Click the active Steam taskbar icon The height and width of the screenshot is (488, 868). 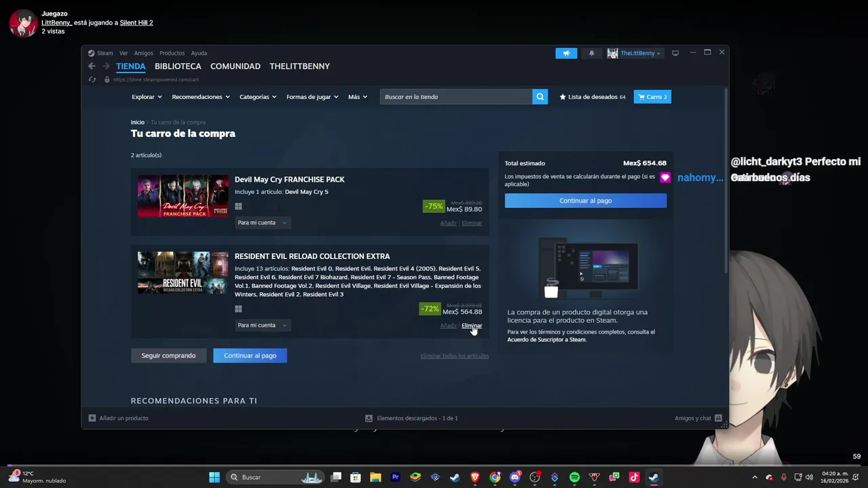point(654,477)
